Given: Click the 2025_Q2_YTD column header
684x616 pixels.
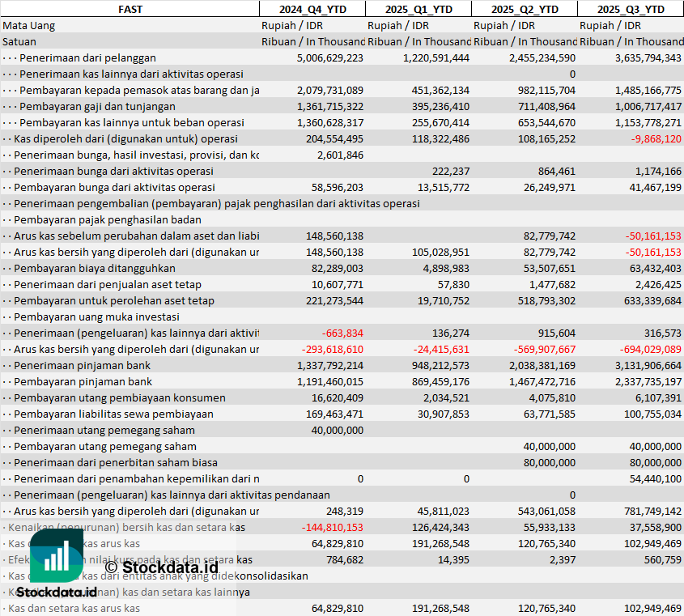Looking at the screenshot, I should pyautogui.click(x=524, y=9).
